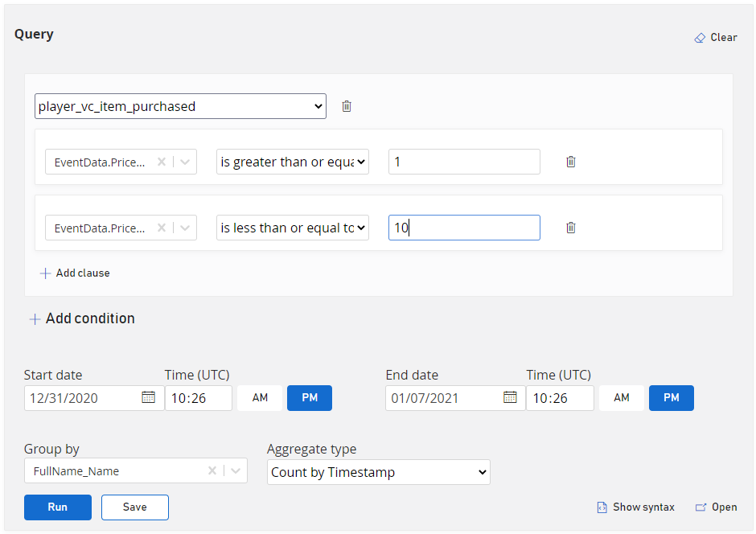Set start time to AM
Screen dimensions: 756x534
tap(260, 398)
